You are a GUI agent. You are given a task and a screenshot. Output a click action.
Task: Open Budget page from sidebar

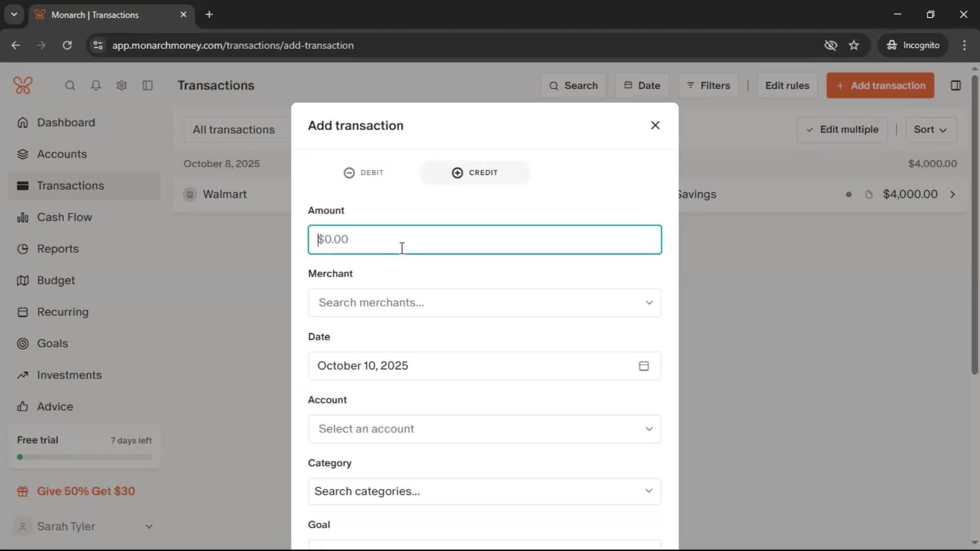click(x=56, y=281)
